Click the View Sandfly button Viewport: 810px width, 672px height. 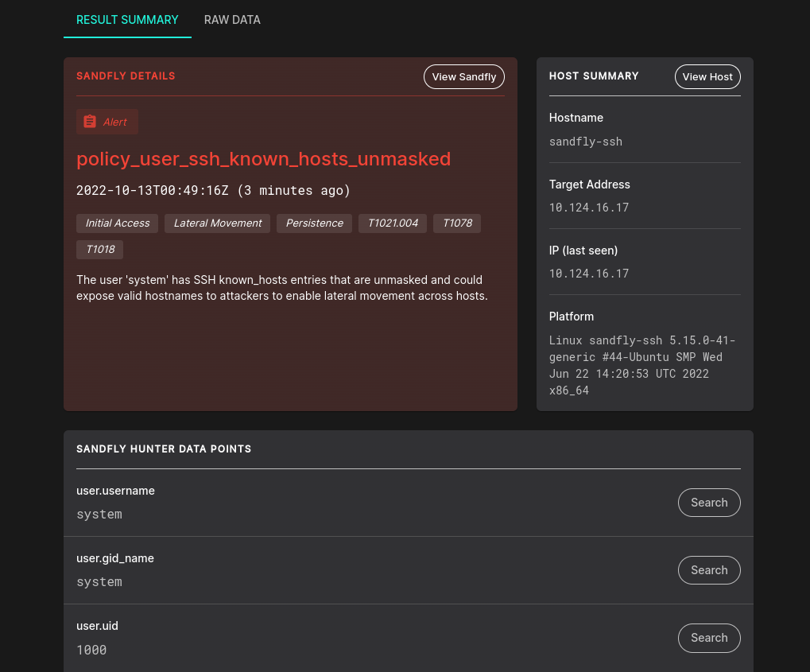pos(464,76)
